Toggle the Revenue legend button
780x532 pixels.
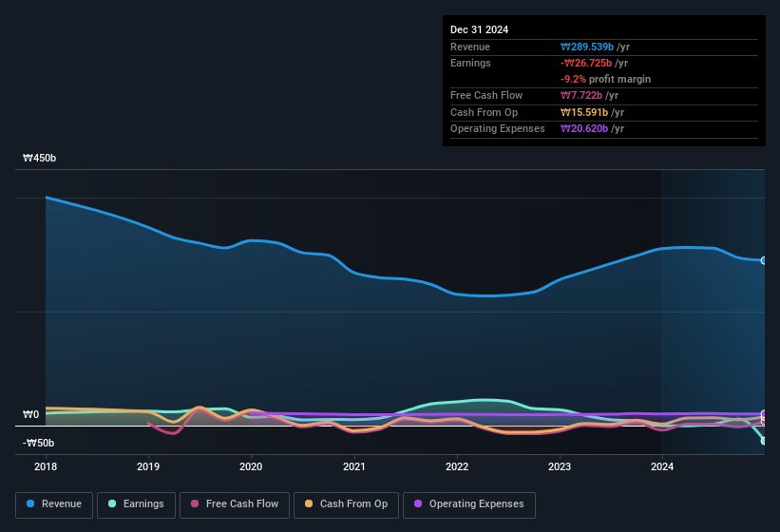click(x=54, y=504)
